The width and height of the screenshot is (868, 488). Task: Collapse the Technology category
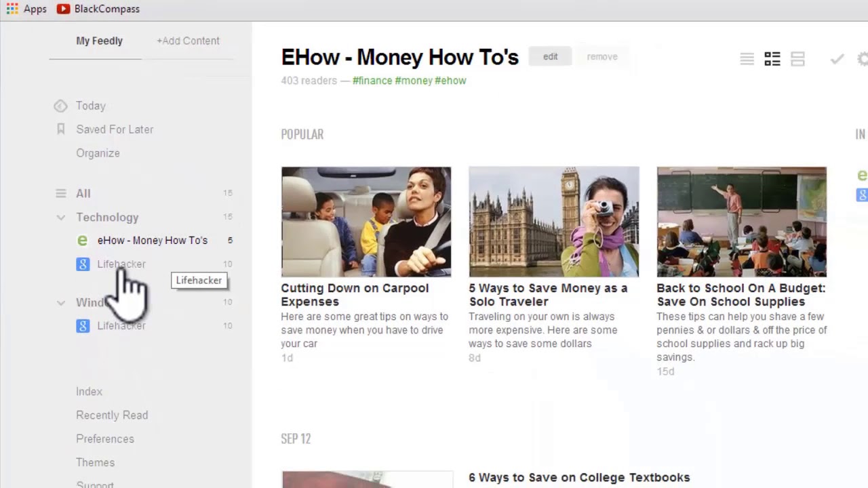(61, 218)
